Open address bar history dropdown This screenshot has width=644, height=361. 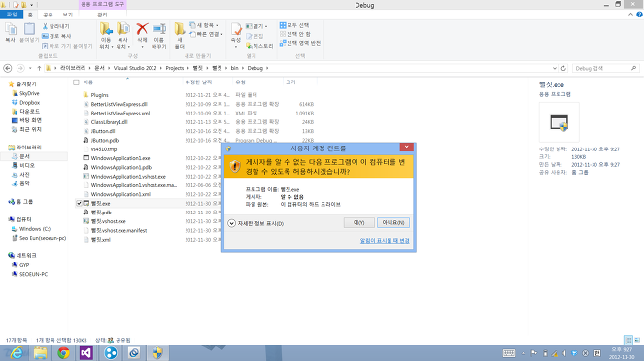click(555, 68)
